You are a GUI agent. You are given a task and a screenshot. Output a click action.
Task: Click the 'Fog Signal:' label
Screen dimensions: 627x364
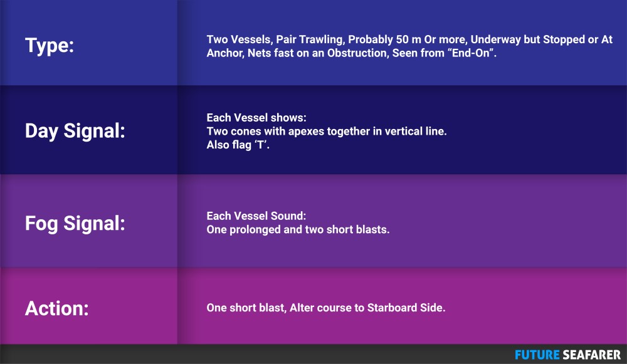tap(75, 224)
